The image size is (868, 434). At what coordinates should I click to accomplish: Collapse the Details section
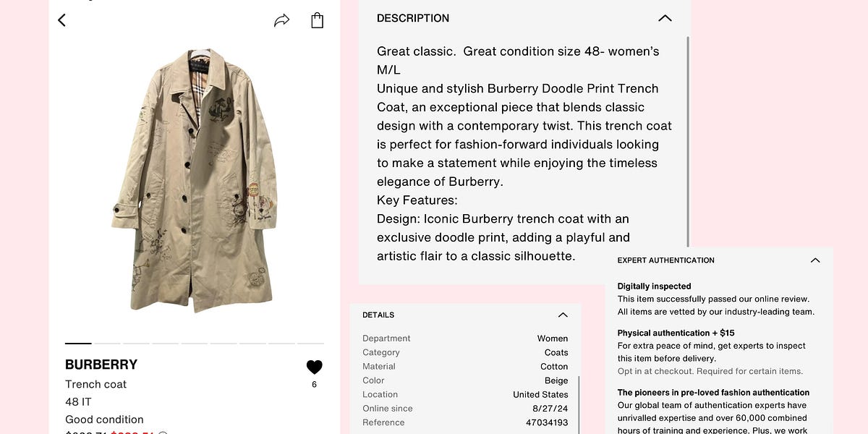pos(563,315)
